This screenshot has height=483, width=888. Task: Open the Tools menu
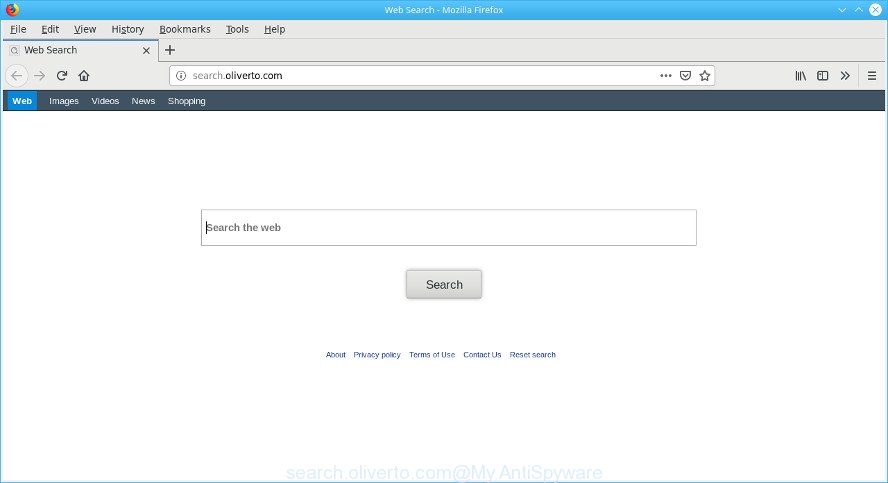point(237,29)
